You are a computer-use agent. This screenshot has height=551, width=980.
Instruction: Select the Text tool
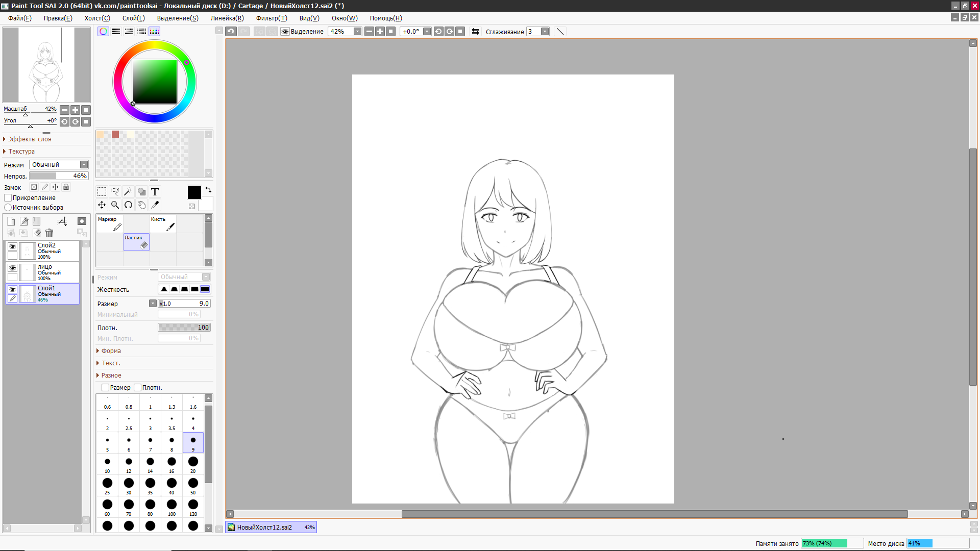coord(155,192)
